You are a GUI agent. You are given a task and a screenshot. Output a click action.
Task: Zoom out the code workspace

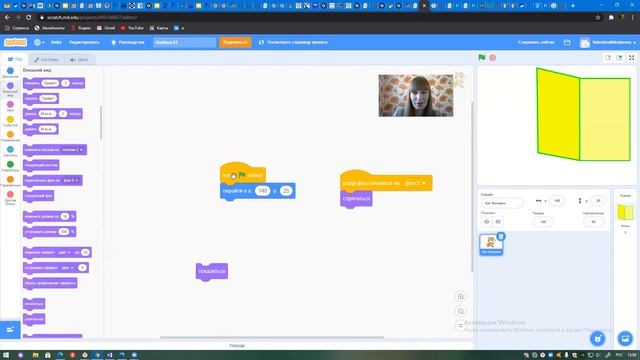tap(460, 311)
